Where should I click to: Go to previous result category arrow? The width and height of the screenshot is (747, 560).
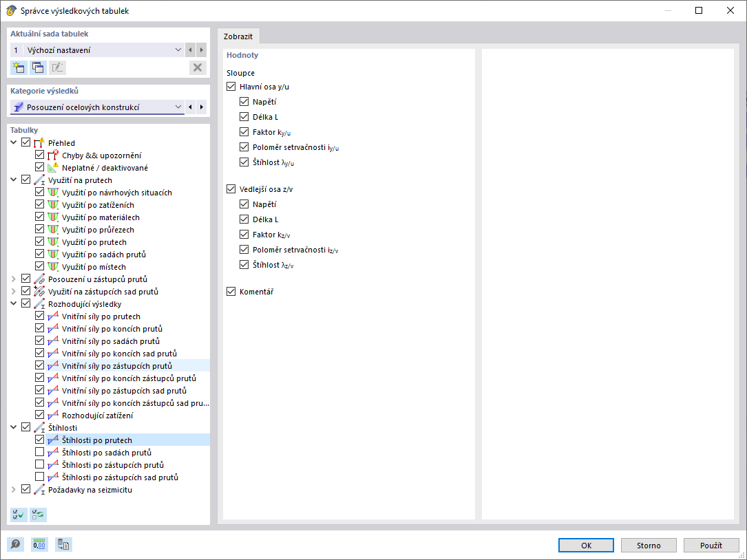(190, 107)
